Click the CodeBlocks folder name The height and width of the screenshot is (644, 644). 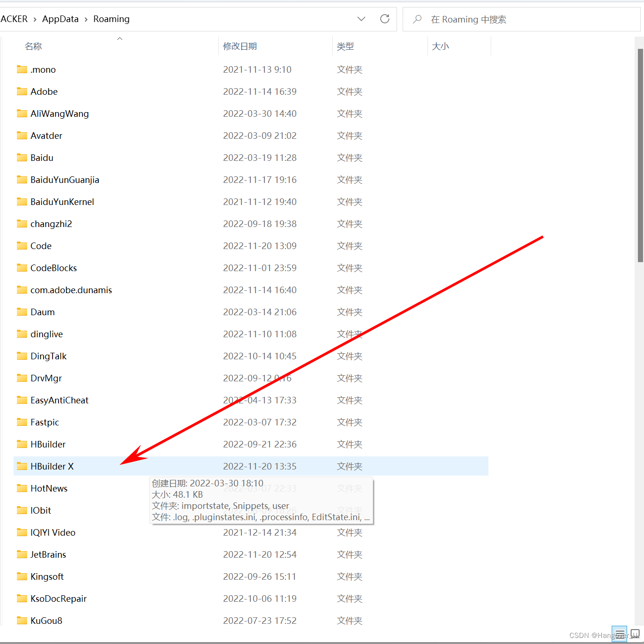(x=53, y=268)
